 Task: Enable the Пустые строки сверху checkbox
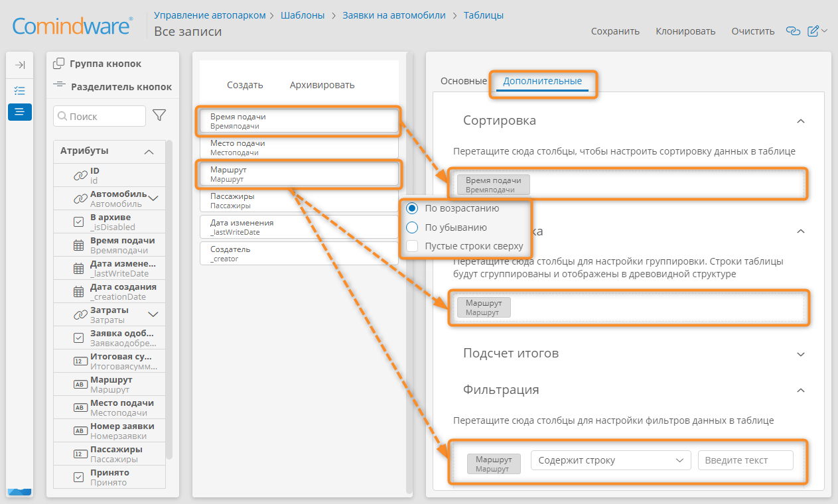tap(412, 246)
